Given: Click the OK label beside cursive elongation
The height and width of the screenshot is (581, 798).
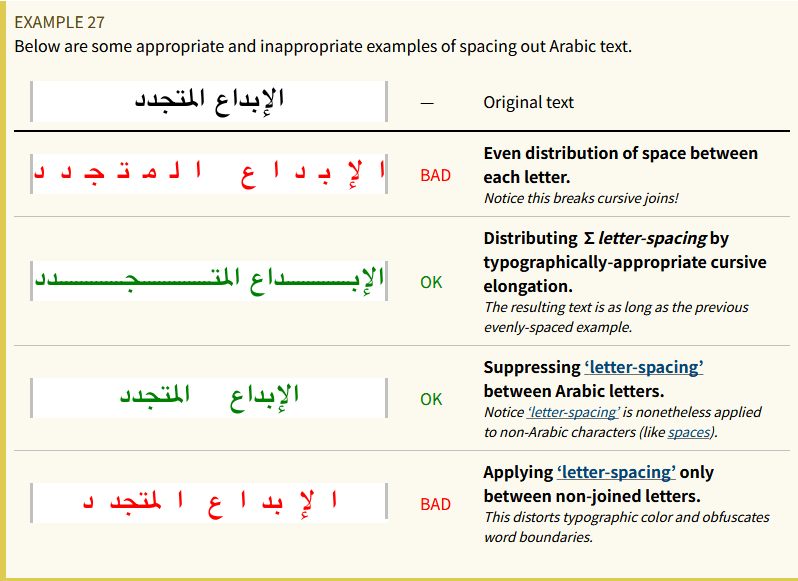Looking at the screenshot, I should [x=431, y=282].
